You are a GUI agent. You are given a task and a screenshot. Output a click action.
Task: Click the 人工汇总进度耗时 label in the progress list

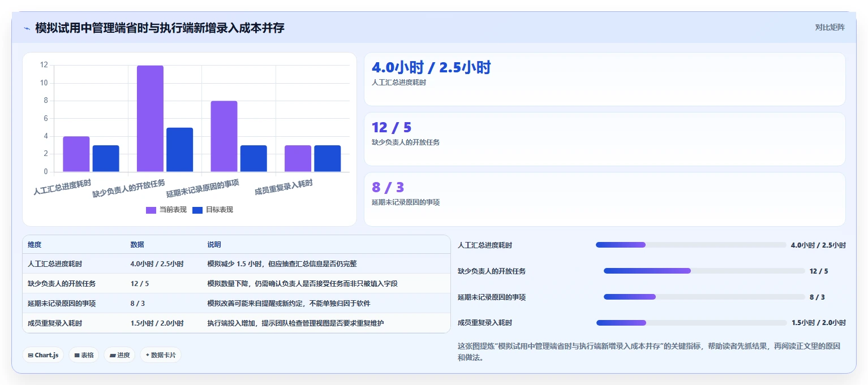[485, 245]
